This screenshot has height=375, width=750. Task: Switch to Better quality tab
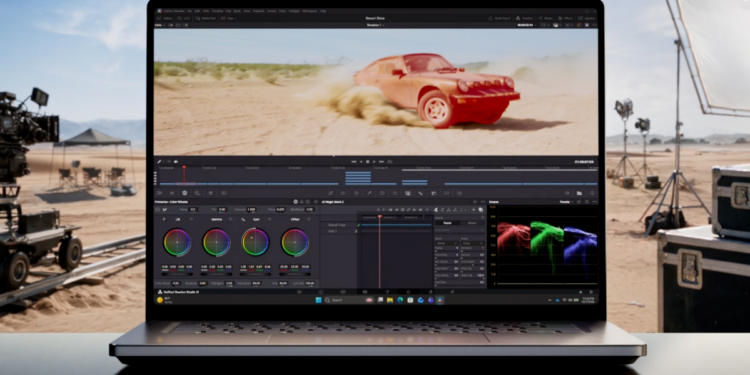tap(472, 223)
